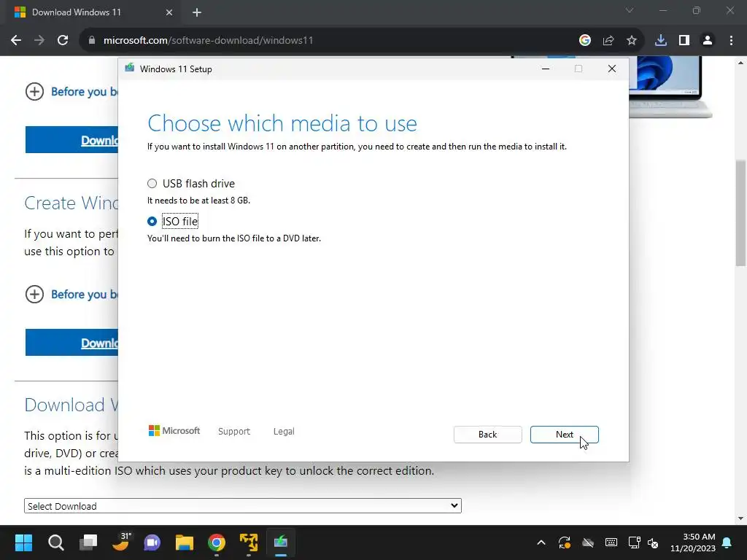
Task: Go back in Chrome browser
Action: pyautogui.click(x=16, y=41)
